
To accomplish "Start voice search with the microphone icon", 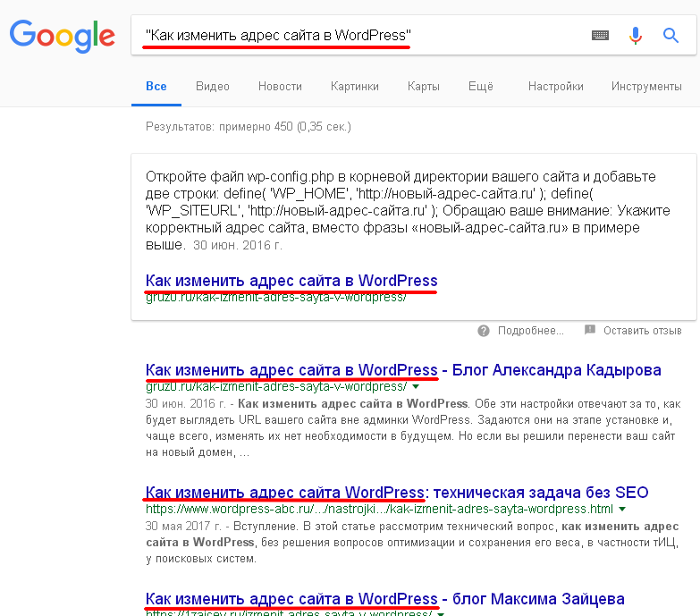I will (636, 35).
